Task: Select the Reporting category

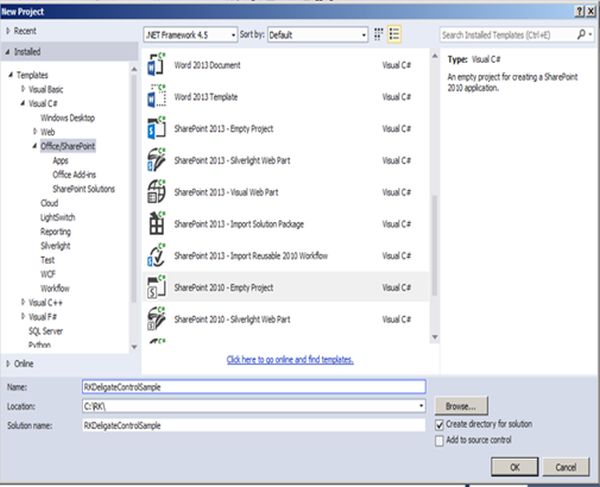Action: pyautogui.click(x=55, y=232)
